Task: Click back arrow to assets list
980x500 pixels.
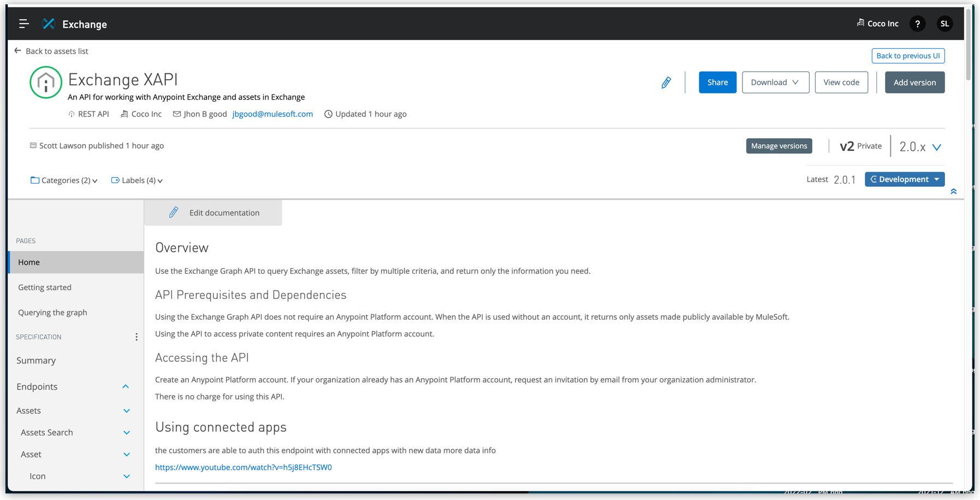Action: [x=17, y=51]
